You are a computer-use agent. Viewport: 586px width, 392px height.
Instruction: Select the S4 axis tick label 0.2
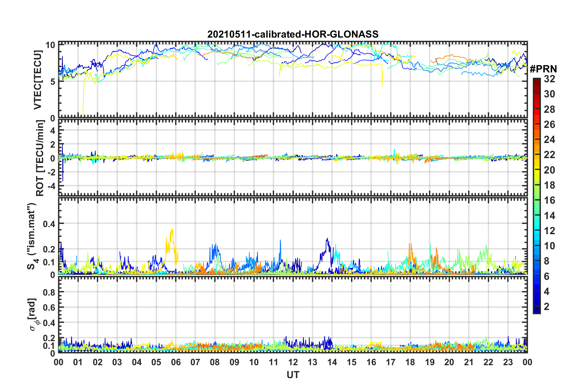pyautogui.click(x=49, y=249)
